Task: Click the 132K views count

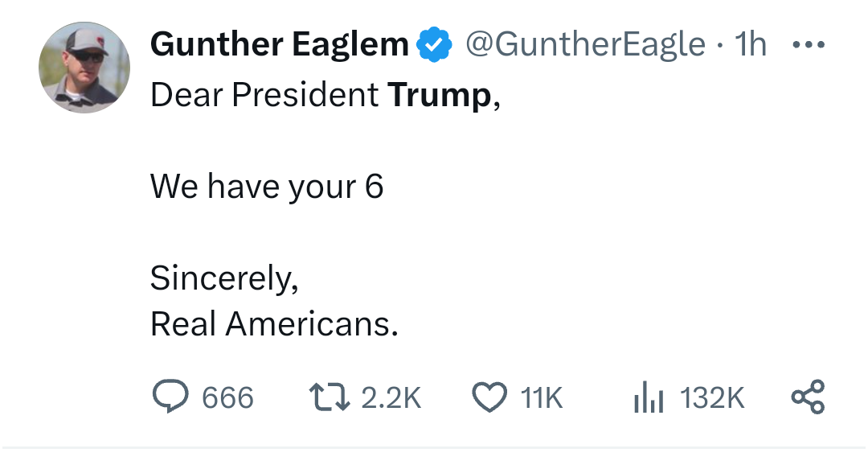Action: (x=712, y=398)
